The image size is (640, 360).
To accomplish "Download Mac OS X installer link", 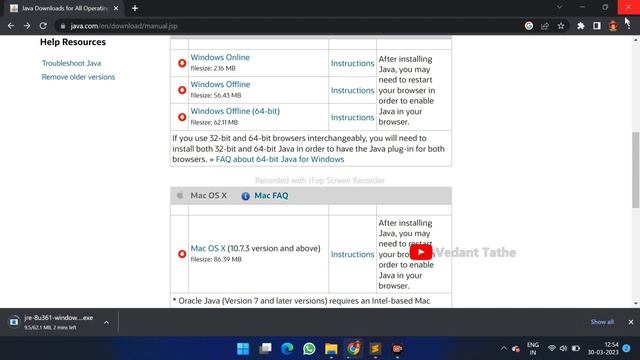I will pyautogui.click(x=208, y=248).
